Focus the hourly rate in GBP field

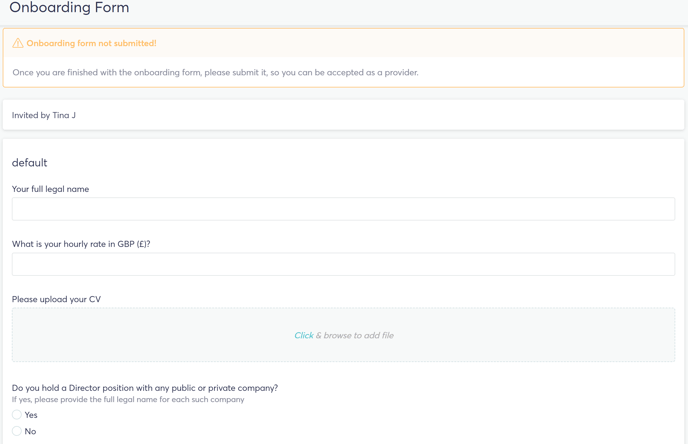pos(343,264)
